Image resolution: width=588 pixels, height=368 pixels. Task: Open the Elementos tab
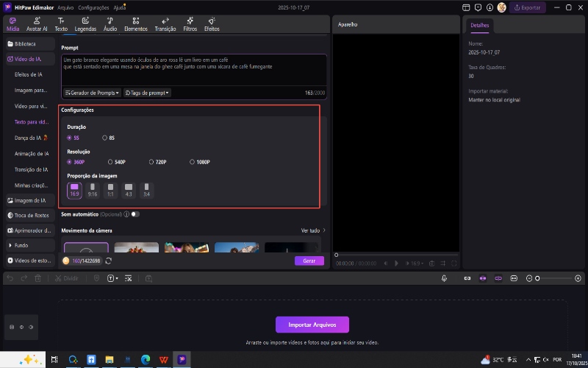point(136,24)
